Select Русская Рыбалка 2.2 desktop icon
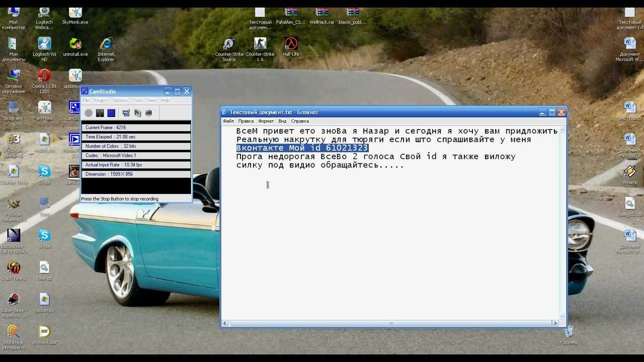 (x=14, y=210)
